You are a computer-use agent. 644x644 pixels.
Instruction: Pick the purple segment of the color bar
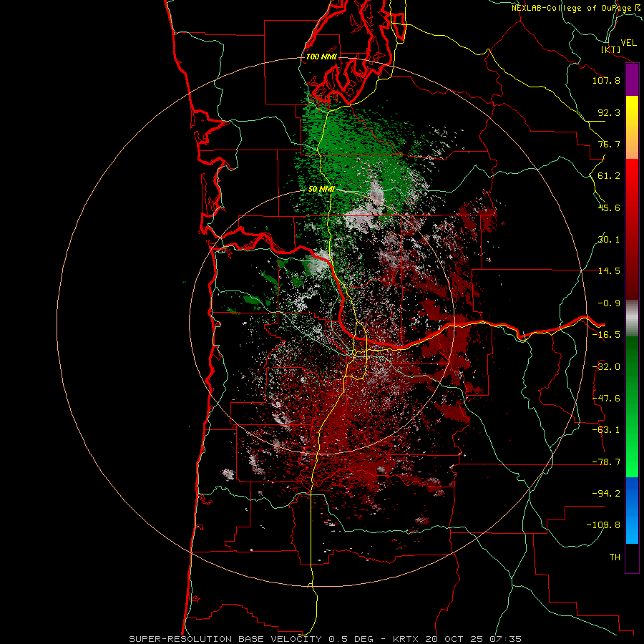click(x=632, y=79)
